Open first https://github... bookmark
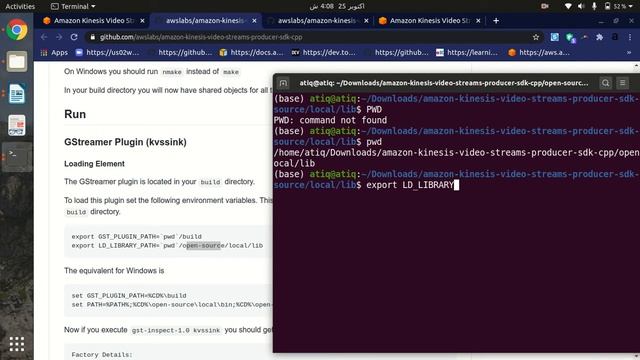This screenshot has width=640, height=360. (x=180, y=53)
